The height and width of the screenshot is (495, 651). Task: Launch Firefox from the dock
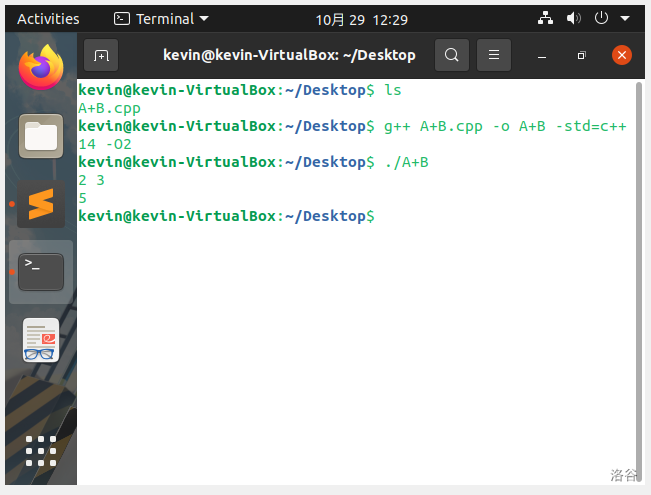tap(40, 67)
